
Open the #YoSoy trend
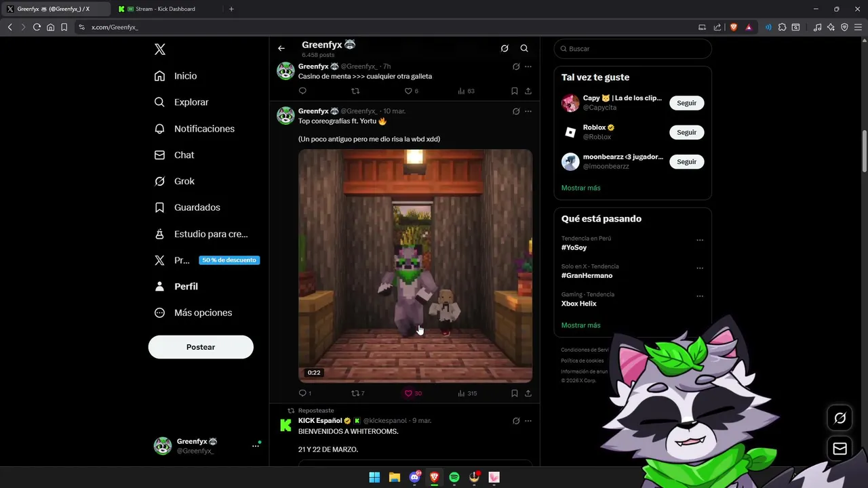574,247
